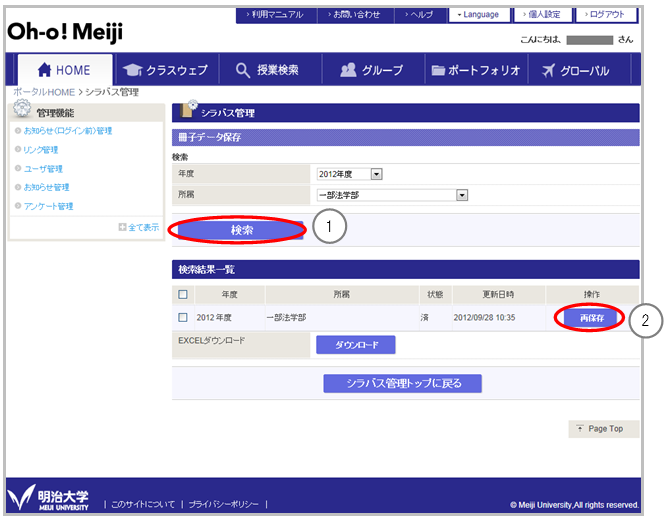Click the people icon for グループ
This screenshot has width=671, height=519.
348,70
